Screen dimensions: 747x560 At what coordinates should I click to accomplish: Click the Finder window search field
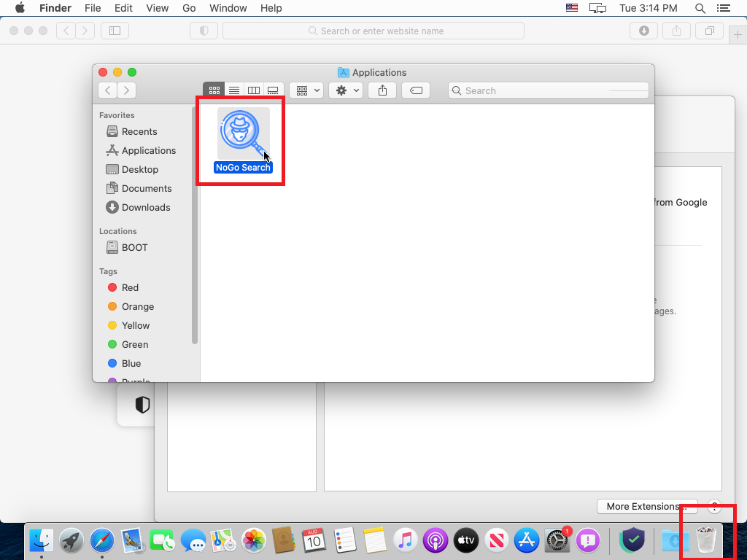coord(549,90)
